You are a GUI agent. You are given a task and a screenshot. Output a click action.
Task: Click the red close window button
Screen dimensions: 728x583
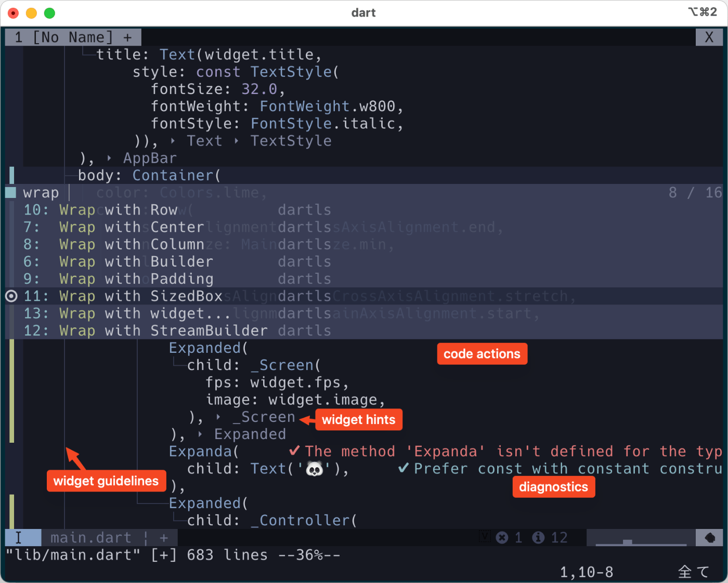14,13
